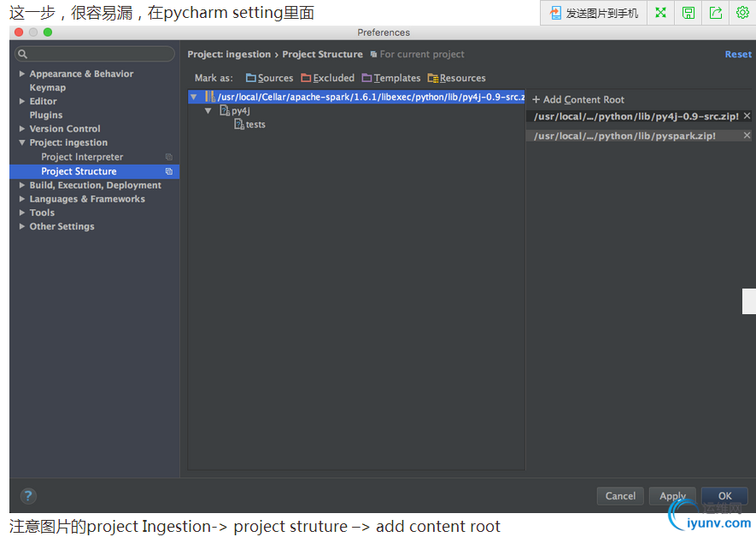Collapse the py4j-0.9-src content root node
This screenshot has height=537, width=756.
pos(193,96)
